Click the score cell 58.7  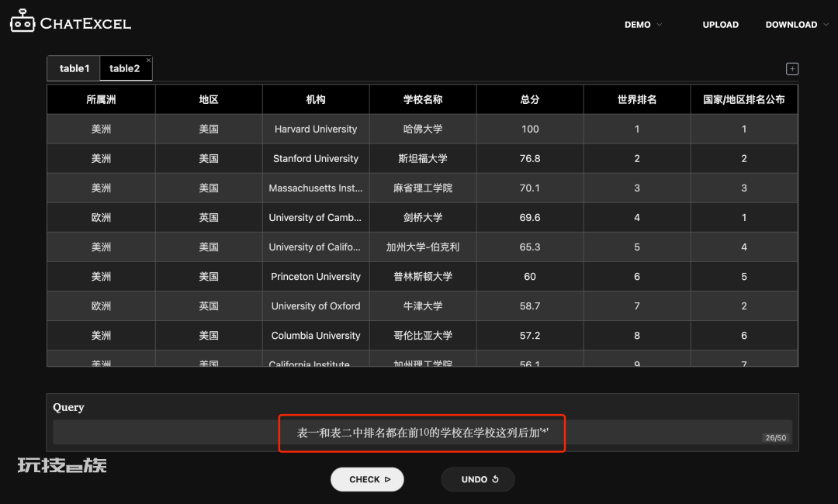(x=530, y=306)
